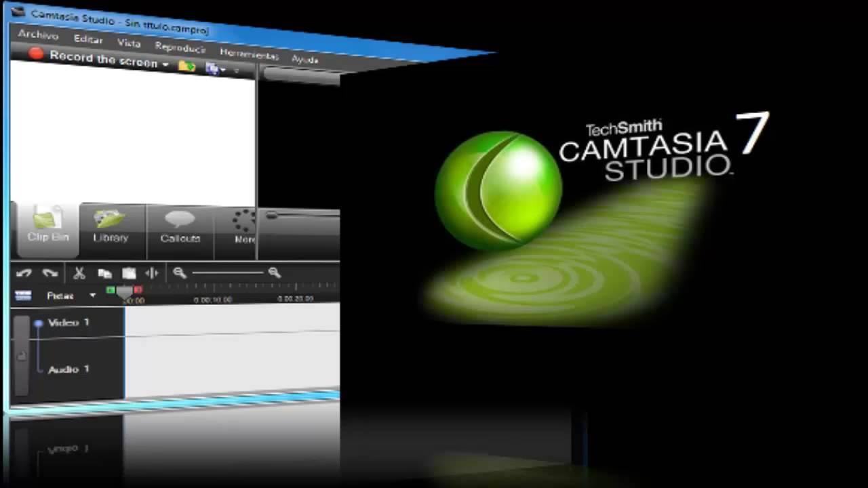Open the Editar menu
868x488 pixels.
point(88,39)
